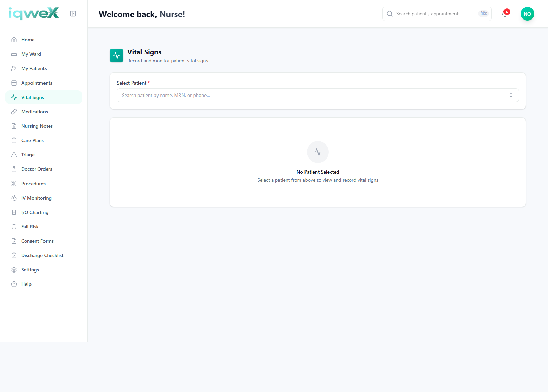Click the header search patients field
Screen dimensions: 548x392
pyautogui.click(x=437, y=14)
